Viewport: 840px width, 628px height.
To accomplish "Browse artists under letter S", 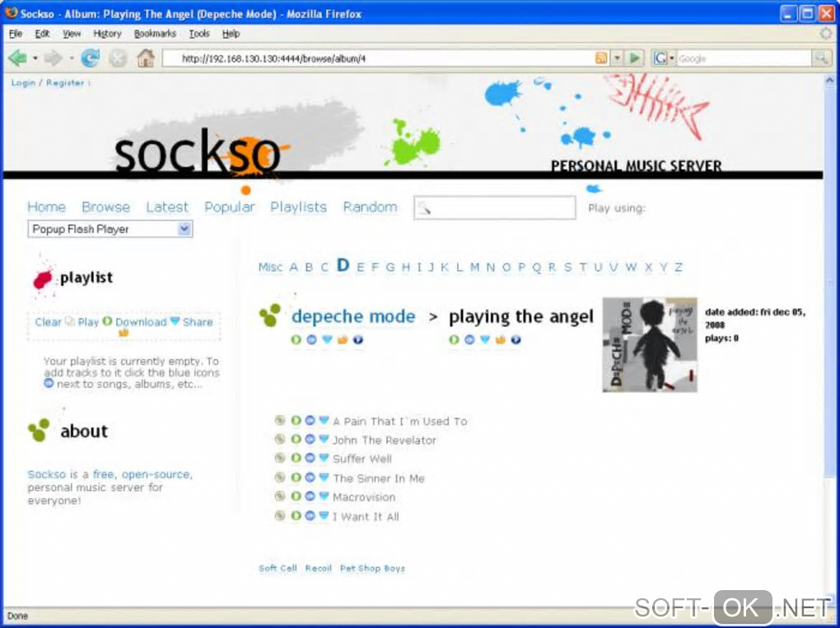I will (568, 267).
